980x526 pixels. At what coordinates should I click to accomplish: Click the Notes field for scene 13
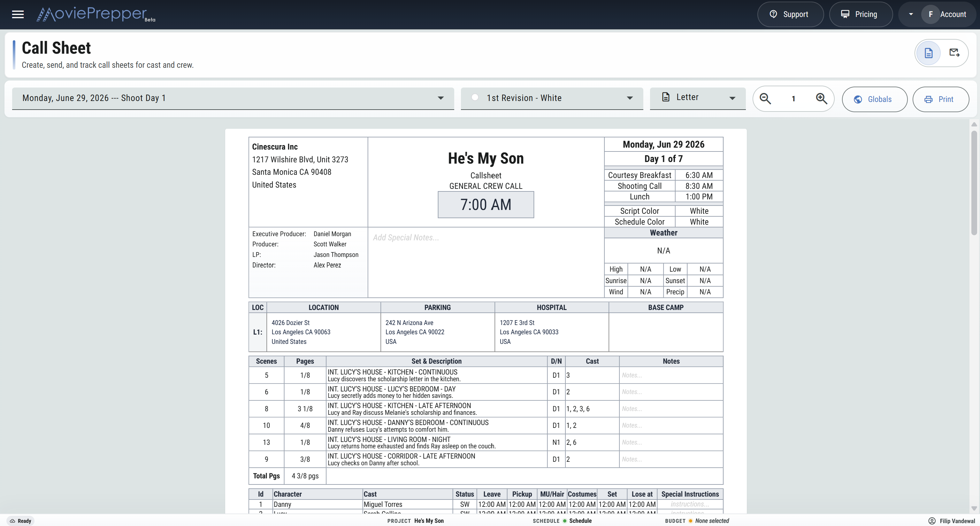[x=671, y=442]
